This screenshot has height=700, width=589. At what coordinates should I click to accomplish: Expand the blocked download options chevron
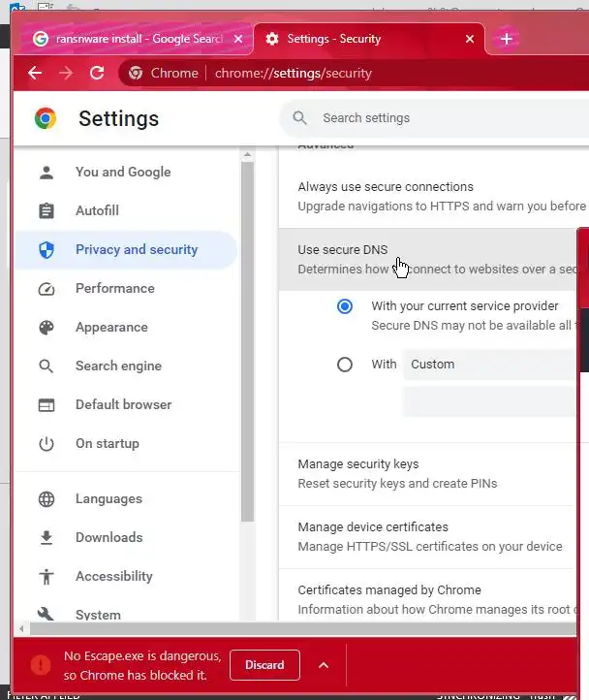324,665
